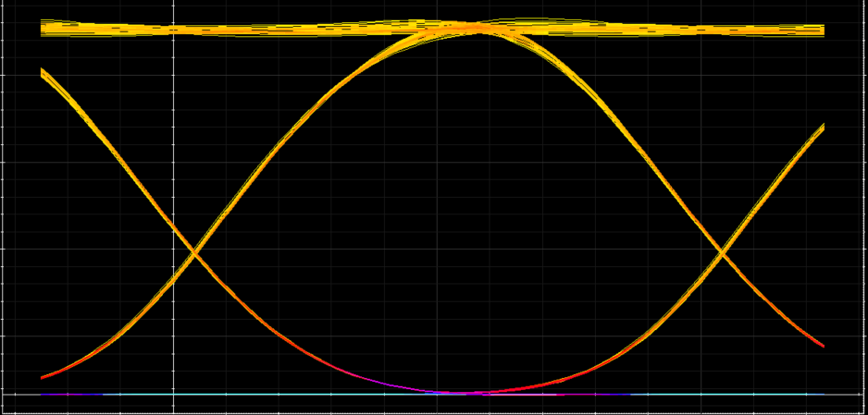This screenshot has width=868, height=415.
Task: Click where cursor line meets the top rail
Action: tap(174, 30)
